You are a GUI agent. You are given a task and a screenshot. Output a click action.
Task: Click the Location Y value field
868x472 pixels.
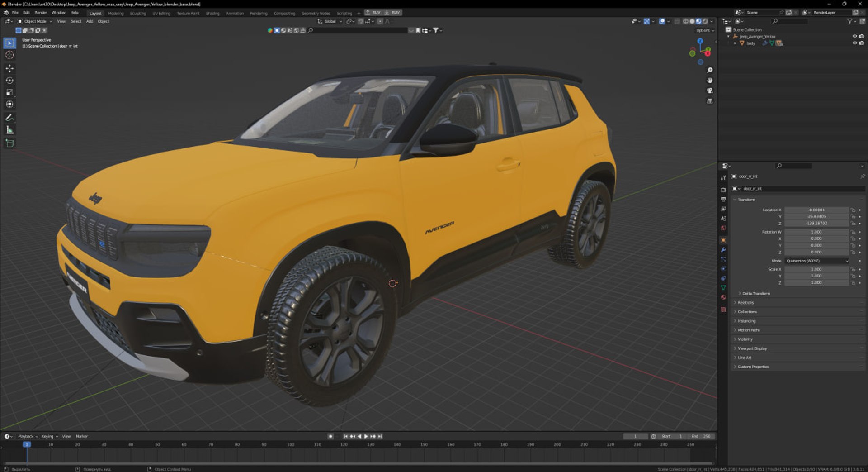[x=816, y=217]
